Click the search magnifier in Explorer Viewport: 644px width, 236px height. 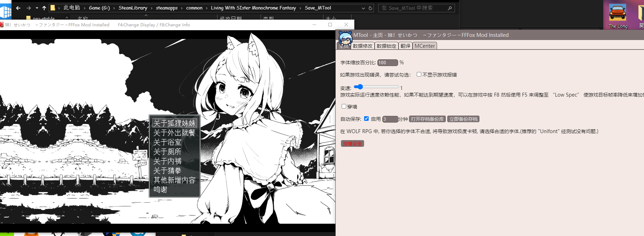(x=450, y=8)
